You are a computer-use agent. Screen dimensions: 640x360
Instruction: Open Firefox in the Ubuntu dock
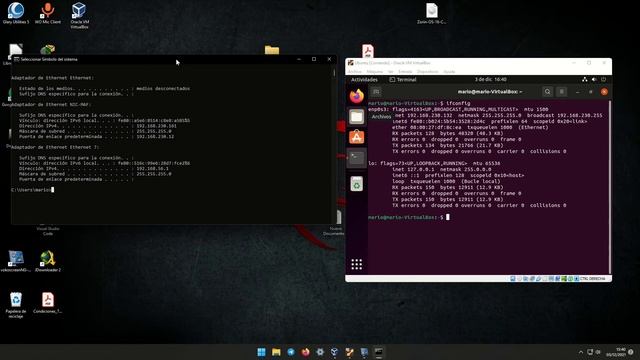click(x=356, y=96)
